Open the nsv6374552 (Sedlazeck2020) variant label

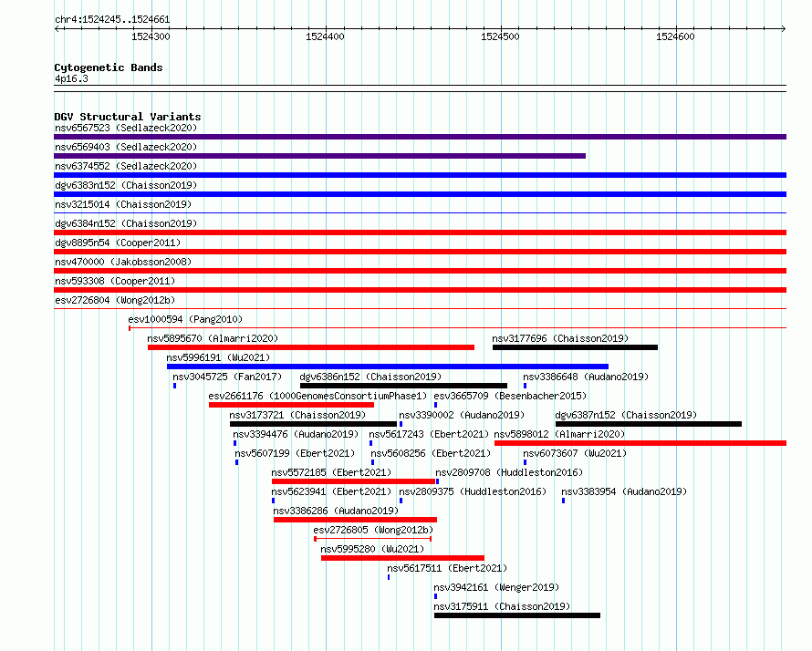coord(126,166)
